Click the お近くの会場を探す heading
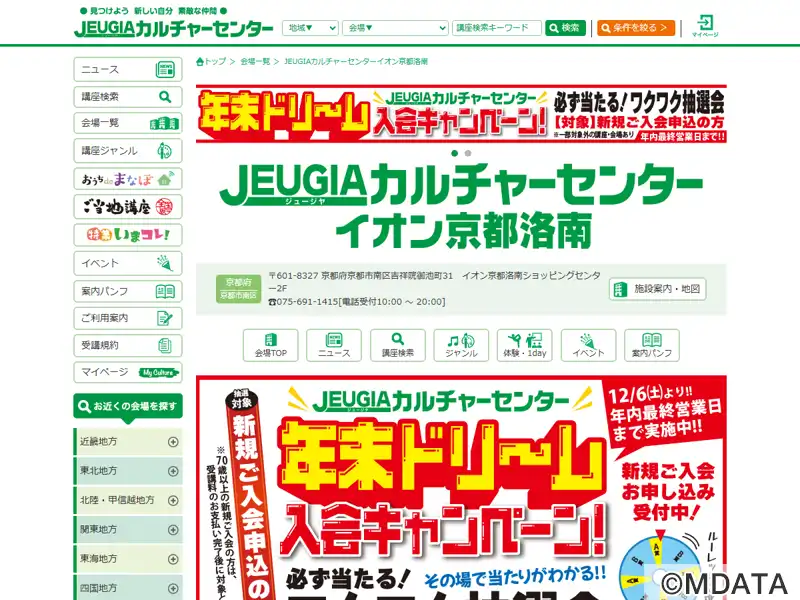Viewport: 800px width, 600px height. point(128,407)
